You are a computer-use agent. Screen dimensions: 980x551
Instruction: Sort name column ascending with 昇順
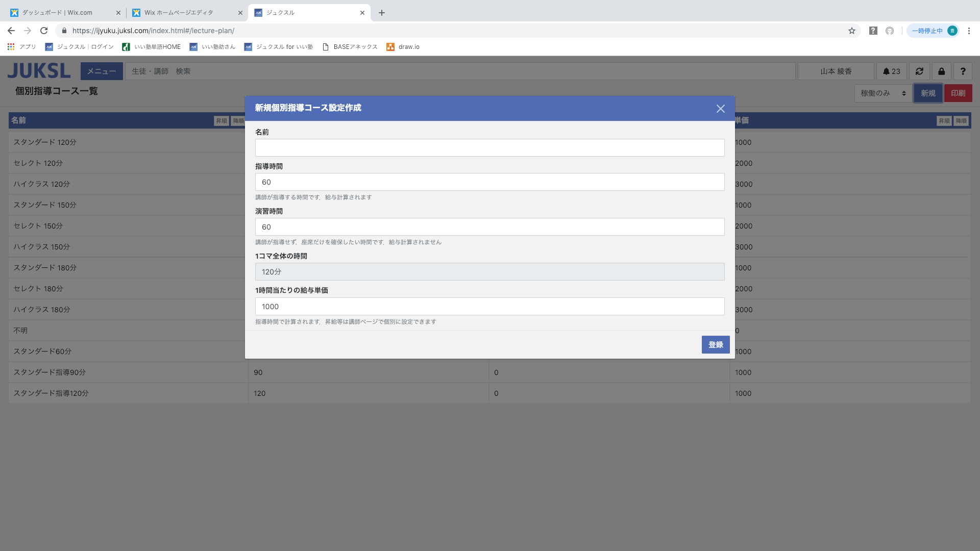pyautogui.click(x=221, y=121)
